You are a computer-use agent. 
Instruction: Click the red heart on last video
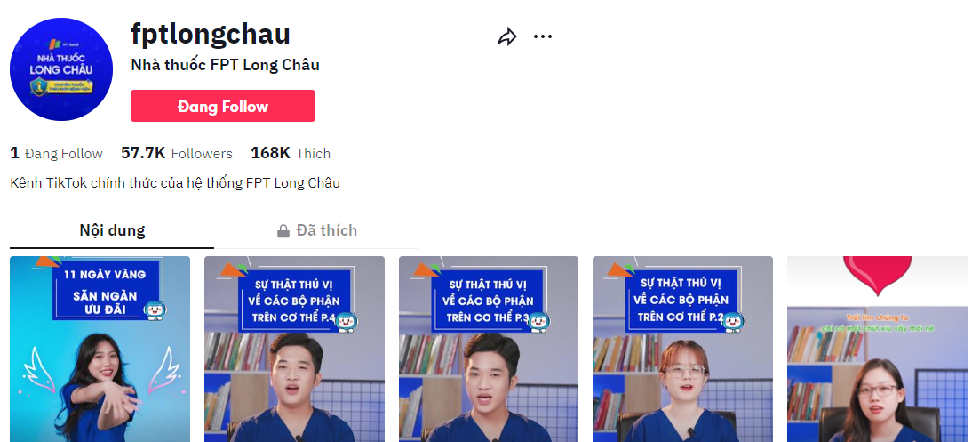[878, 274]
